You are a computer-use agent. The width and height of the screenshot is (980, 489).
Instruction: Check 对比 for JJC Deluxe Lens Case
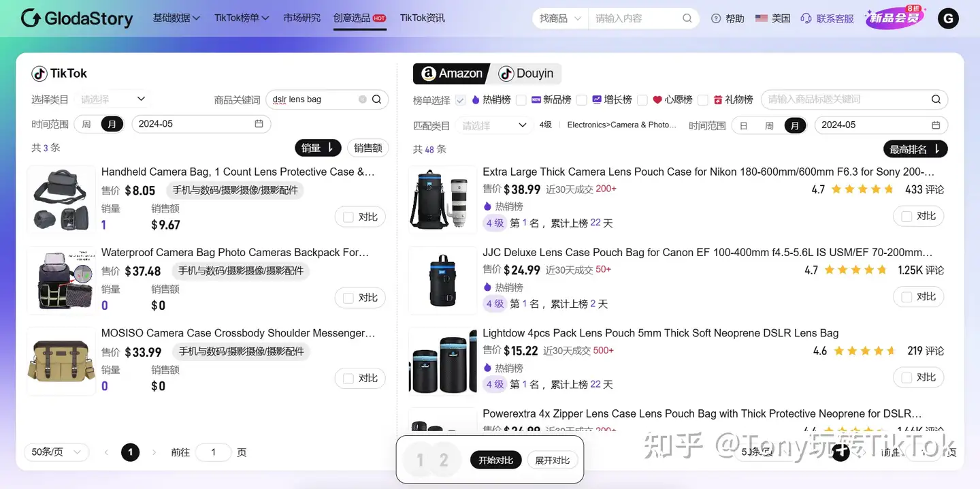pyautogui.click(x=906, y=297)
